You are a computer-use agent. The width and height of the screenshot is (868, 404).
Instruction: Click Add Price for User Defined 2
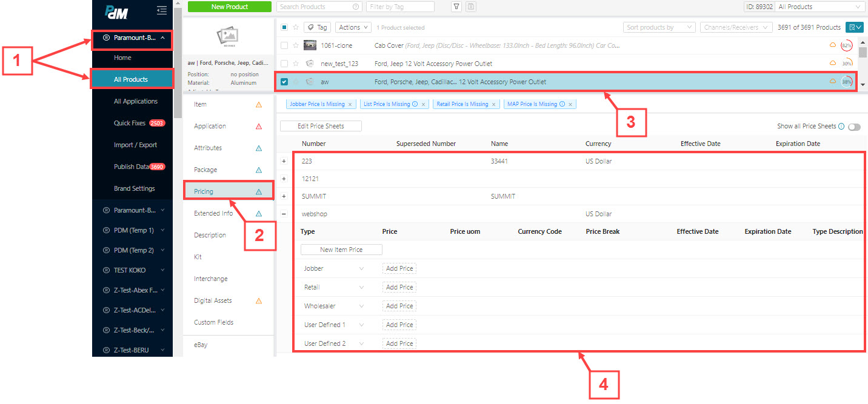pyautogui.click(x=399, y=343)
